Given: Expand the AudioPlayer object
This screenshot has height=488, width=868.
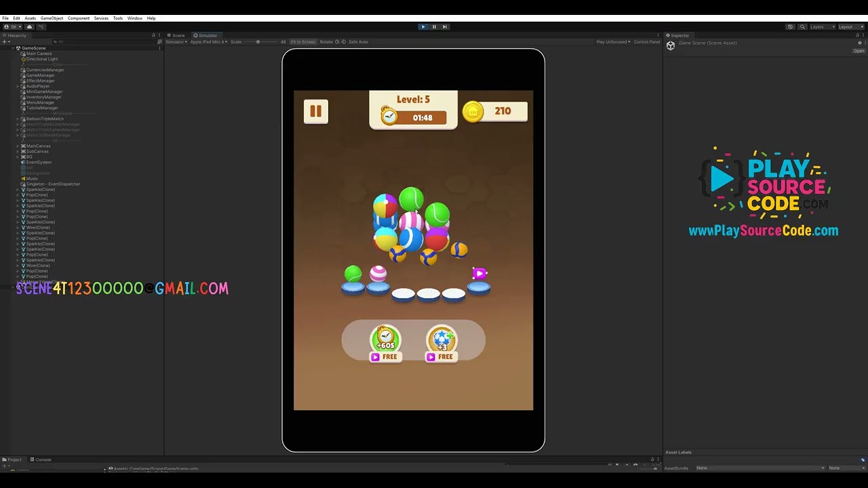Looking at the screenshot, I should (x=18, y=86).
